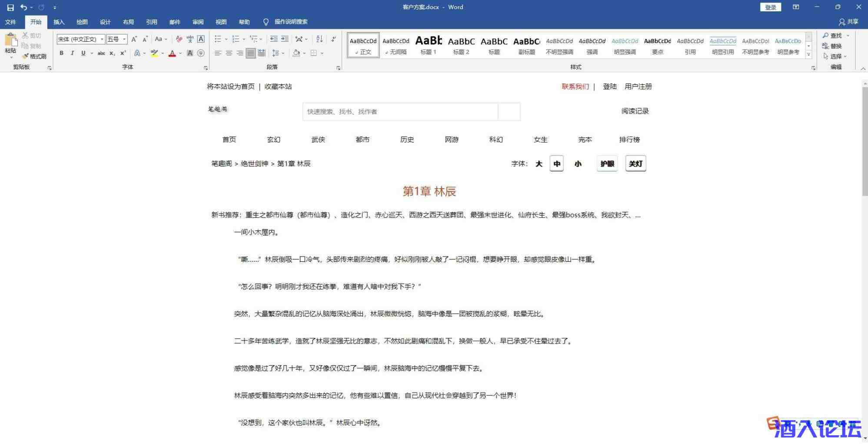Click the bulleted list icon
This screenshot has width=868, height=444.
coord(218,39)
